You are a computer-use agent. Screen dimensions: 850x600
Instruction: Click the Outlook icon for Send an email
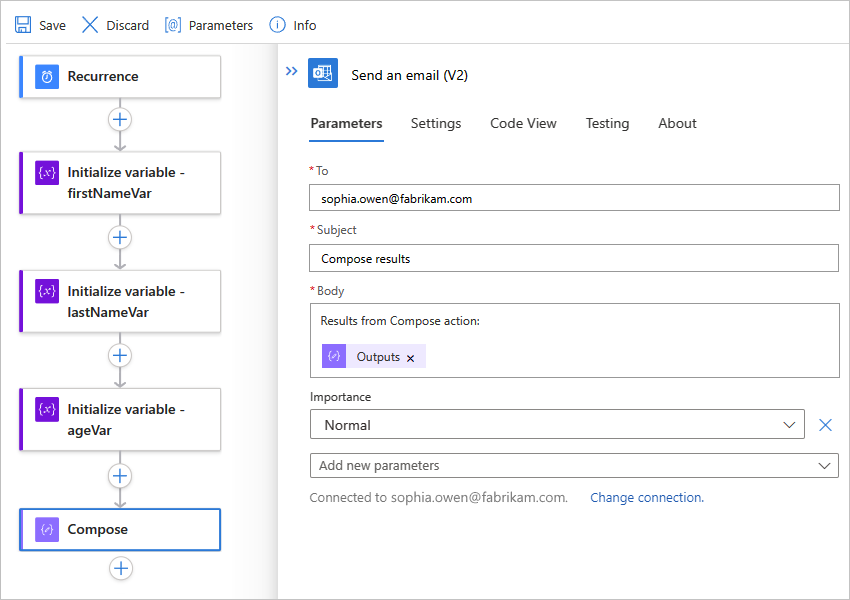click(323, 74)
